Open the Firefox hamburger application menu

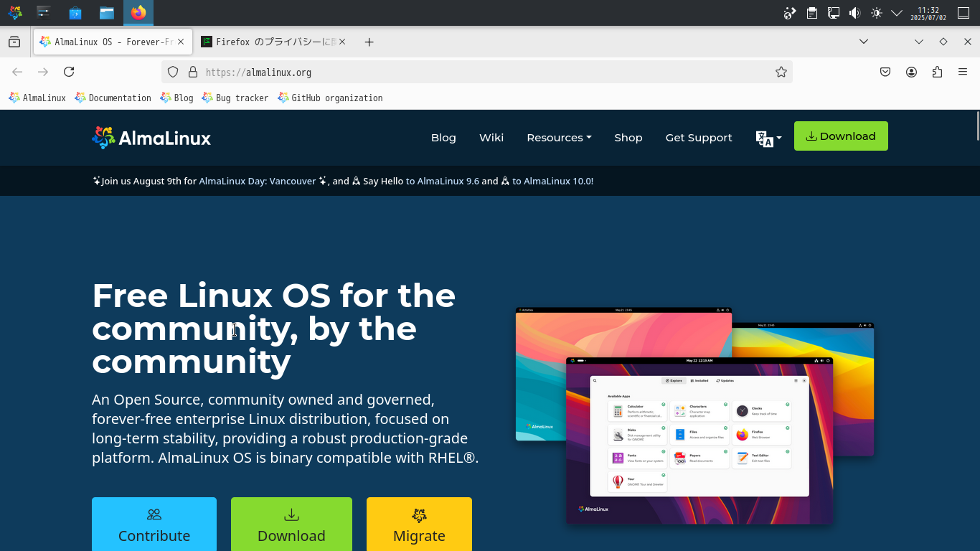pos(963,72)
